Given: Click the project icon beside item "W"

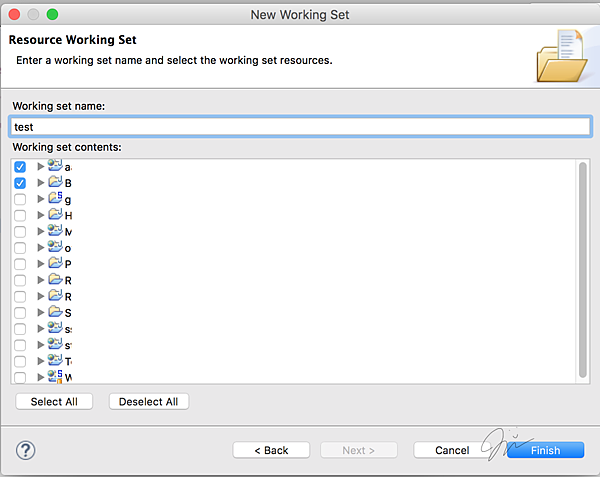Looking at the screenshot, I should tap(55, 377).
